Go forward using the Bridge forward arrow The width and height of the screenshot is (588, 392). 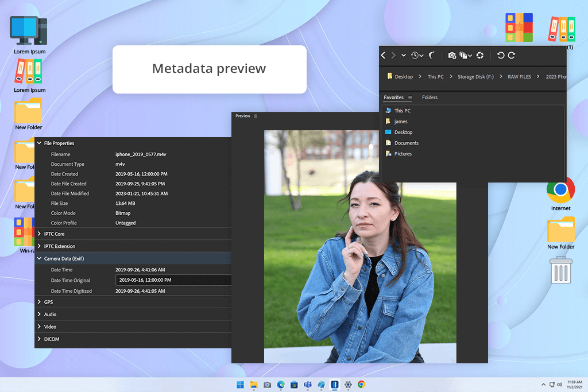coord(393,56)
